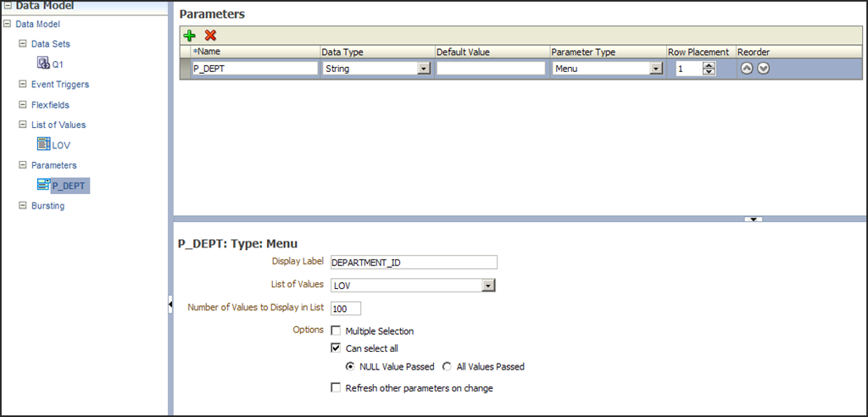Open List of Values link in tree
The image size is (868, 417).
(x=58, y=125)
